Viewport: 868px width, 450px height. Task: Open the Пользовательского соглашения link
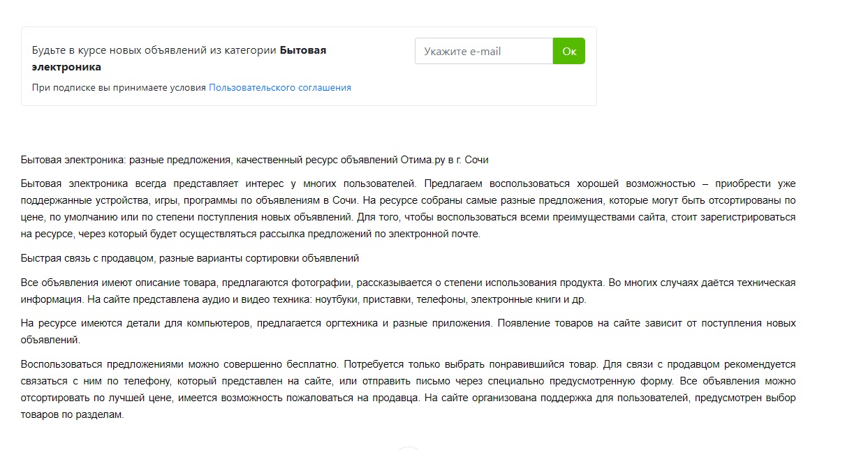[279, 88]
